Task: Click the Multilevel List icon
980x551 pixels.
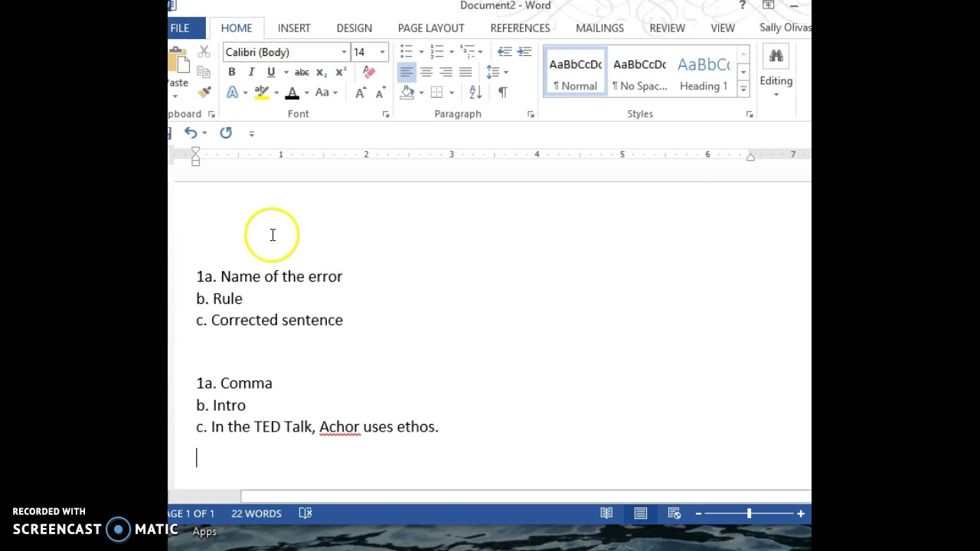Action: [x=466, y=51]
